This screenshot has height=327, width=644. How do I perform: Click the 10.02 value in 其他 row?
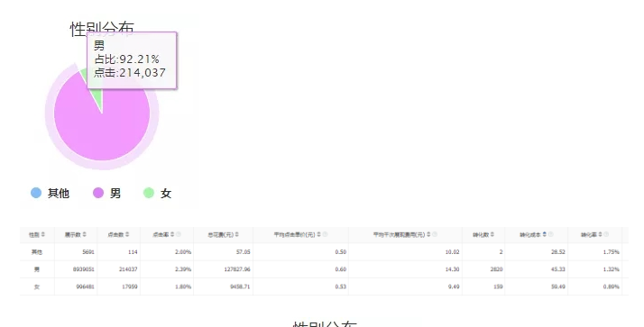(x=452, y=252)
